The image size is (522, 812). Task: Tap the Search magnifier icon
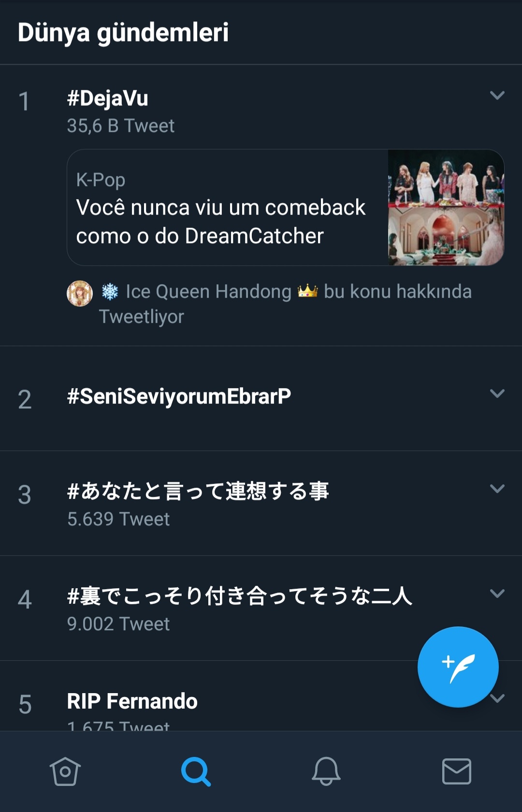click(x=196, y=771)
